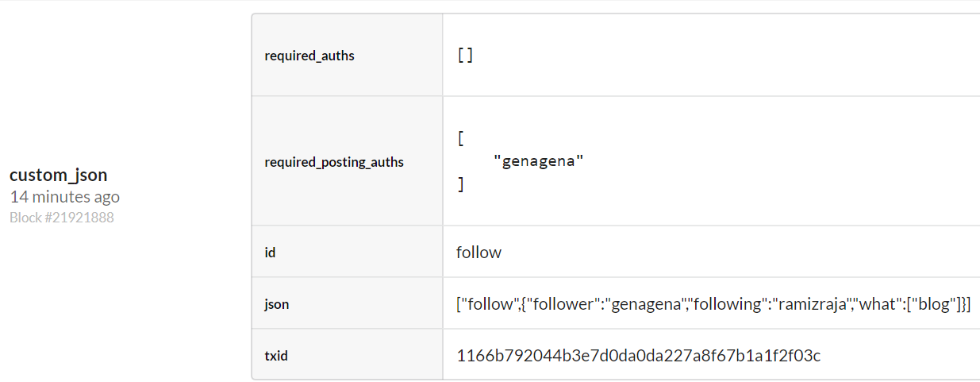Open Block #21921888 link

[61, 217]
